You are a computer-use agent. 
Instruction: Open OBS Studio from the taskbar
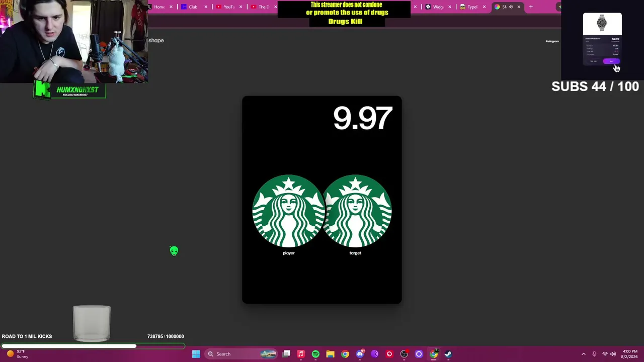click(x=404, y=354)
